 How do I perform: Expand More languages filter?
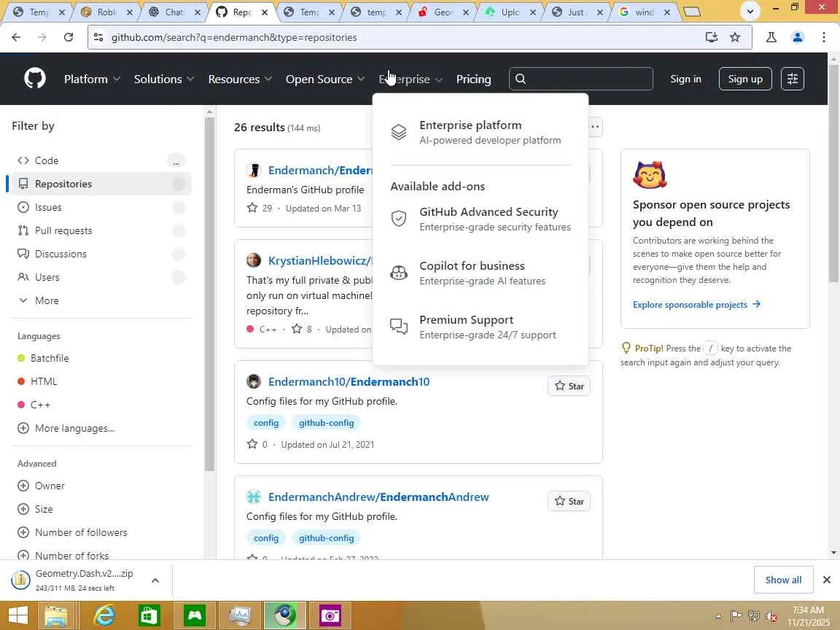click(66, 428)
